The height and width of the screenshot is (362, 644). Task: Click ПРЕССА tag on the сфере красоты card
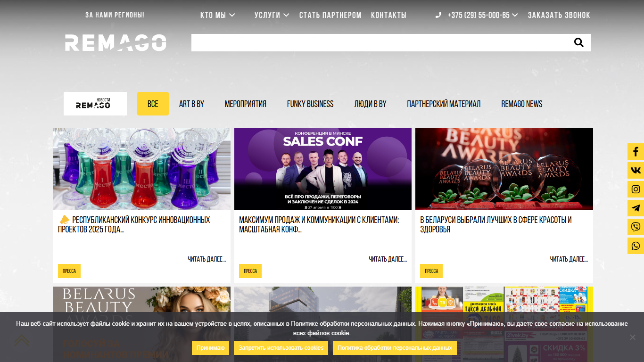431,271
